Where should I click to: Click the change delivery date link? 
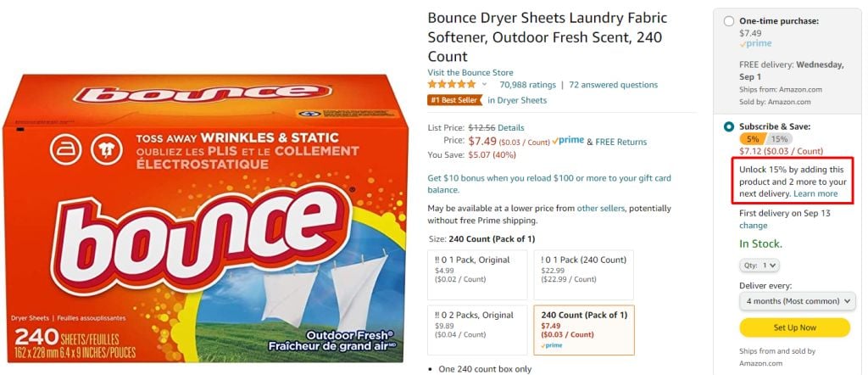[753, 226]
